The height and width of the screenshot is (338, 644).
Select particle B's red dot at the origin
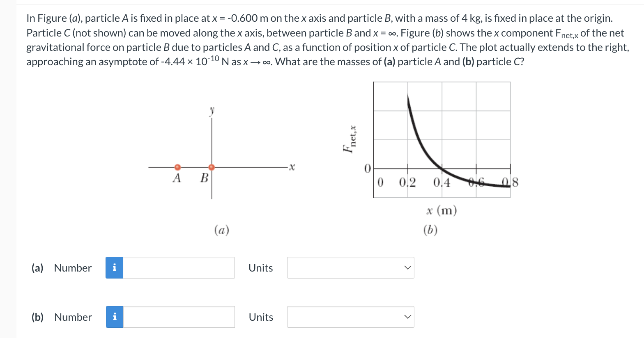click(x=212, y=167)
